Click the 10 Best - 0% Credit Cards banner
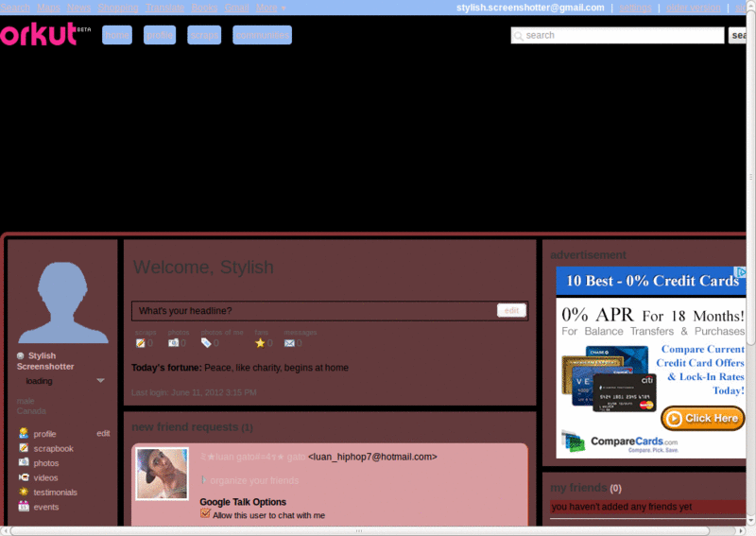 click(x=651, y=281)
